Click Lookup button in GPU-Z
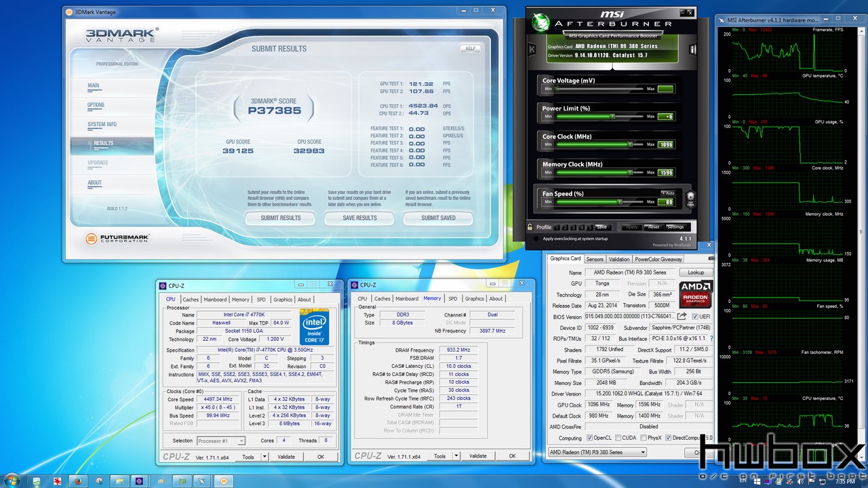Screen dimensions: 868x488 [x=696, y=272]
